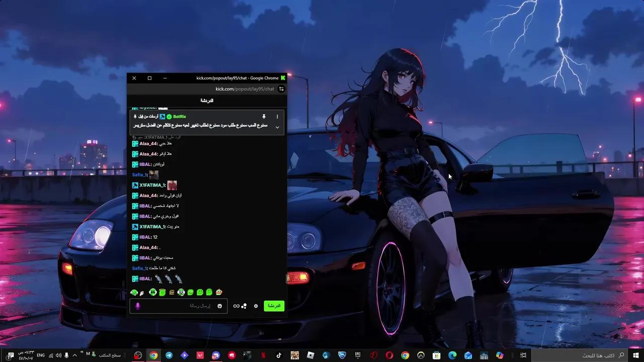Open X1FATIMA_1 red image emote thumbnail
This screenshot has height=362, width=644.
[x=172, y=185]
